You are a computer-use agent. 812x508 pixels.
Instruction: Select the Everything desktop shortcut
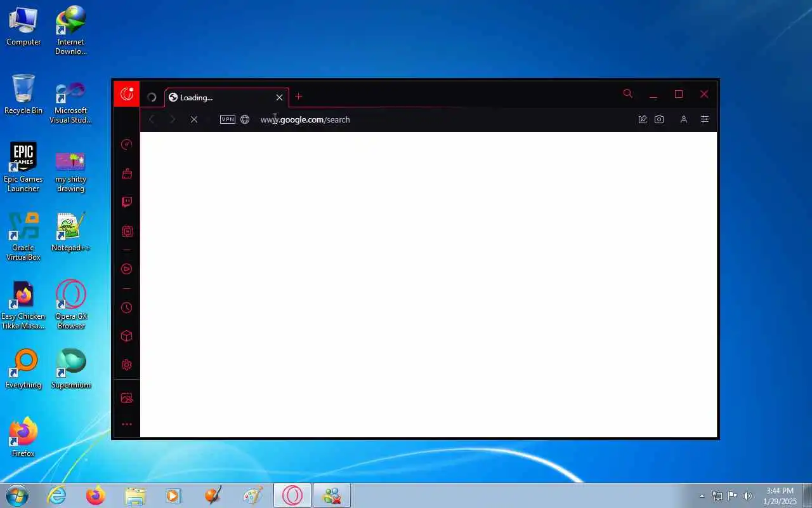[23, 369]
